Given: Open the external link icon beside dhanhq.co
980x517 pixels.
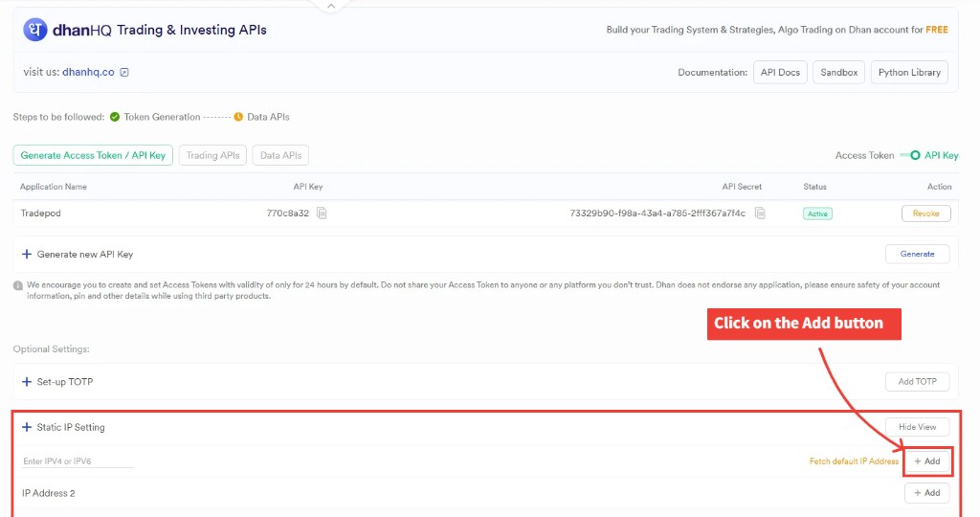Looking at the screenshot, I should [124, 73].
